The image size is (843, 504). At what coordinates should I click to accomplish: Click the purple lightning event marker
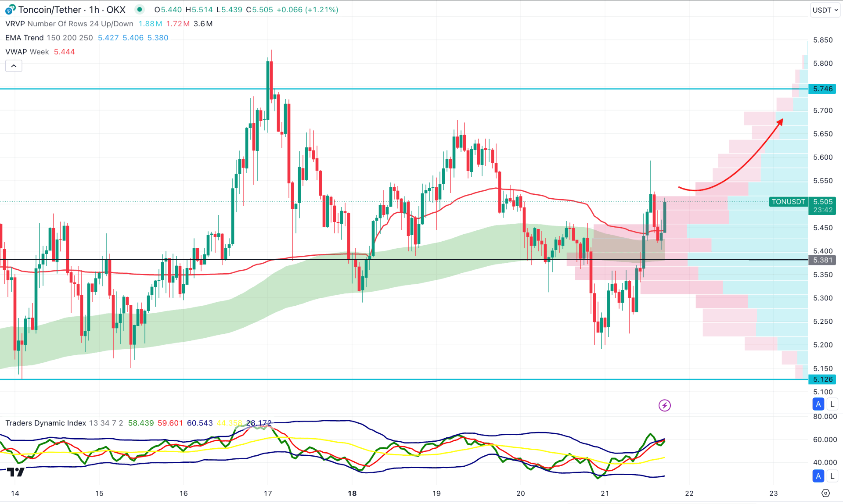click(x=665, y=405)
